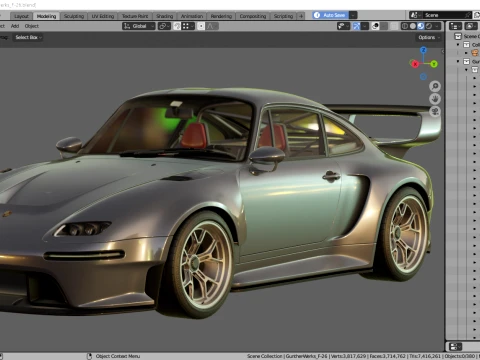The height and width of the screenshot is (360, 480).
Task: Pin the scene with the pin icon
Action: 468,15
